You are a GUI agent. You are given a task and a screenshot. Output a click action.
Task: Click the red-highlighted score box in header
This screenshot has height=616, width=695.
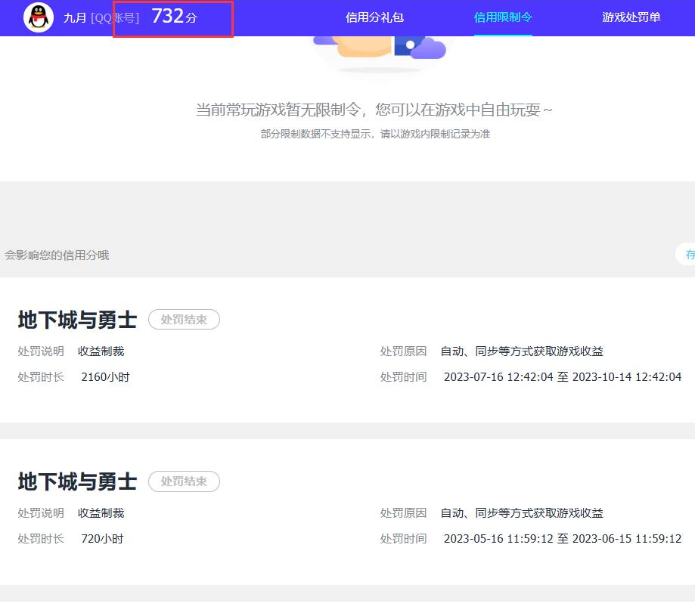(172, 17)
